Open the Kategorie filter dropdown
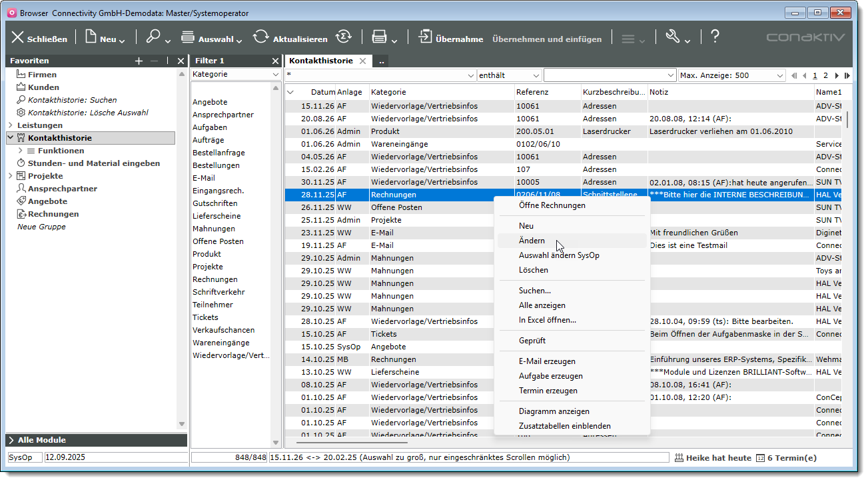The width and height of the screenshot is (868, 482). (276, 75)
